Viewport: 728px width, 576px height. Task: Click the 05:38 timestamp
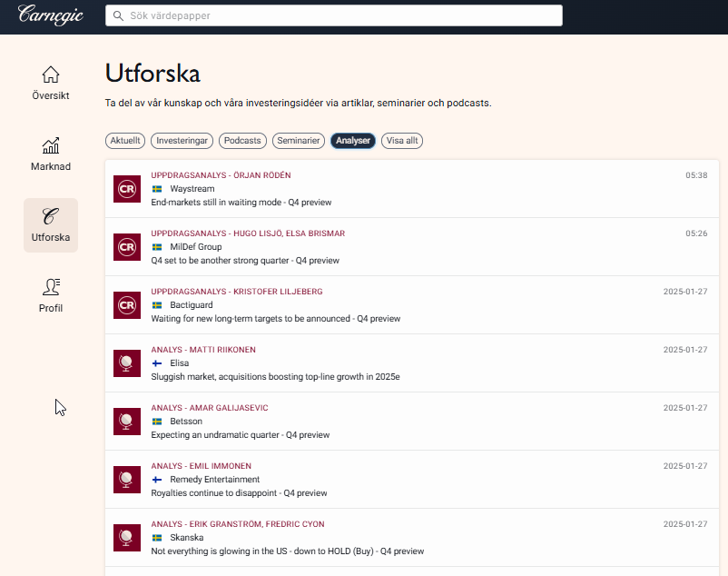click(696, 175)
